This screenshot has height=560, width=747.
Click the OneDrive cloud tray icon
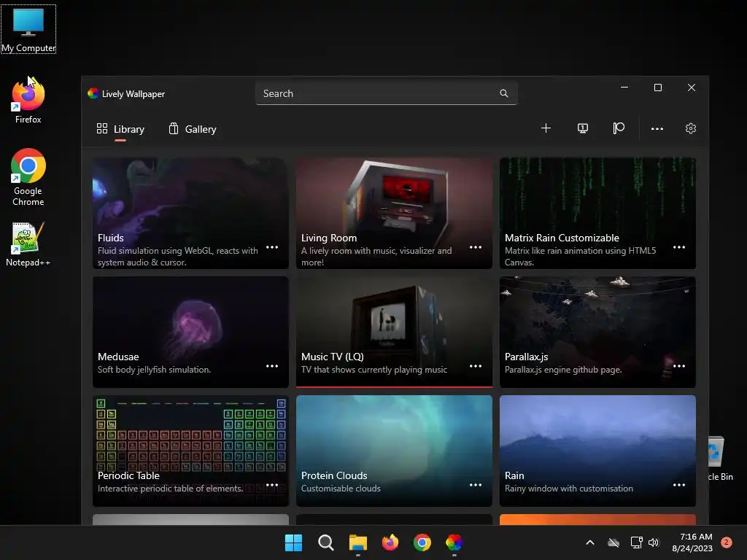tap(614, 542)
